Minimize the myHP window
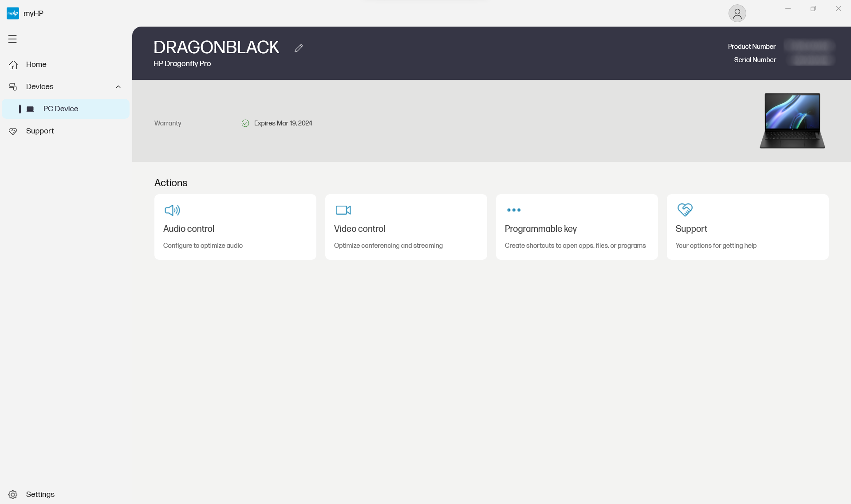 788,8
